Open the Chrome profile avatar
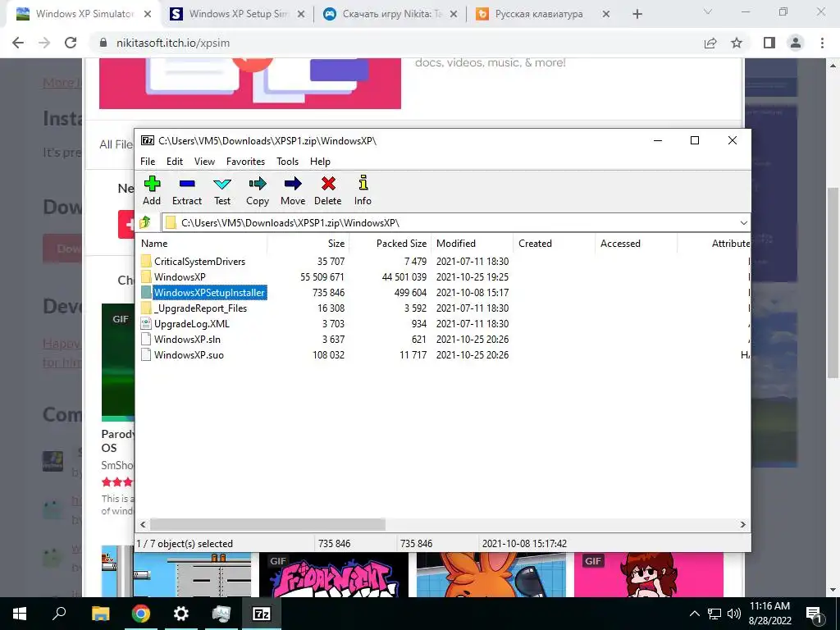This screenshot has height=630, width=840. coord(796,43)
